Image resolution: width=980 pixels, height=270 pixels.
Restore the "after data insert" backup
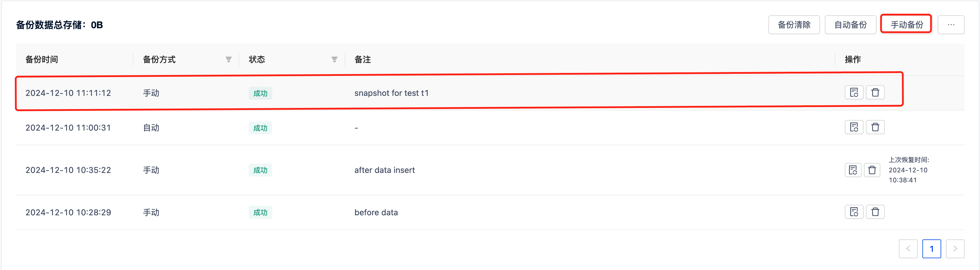pos(853,170)
